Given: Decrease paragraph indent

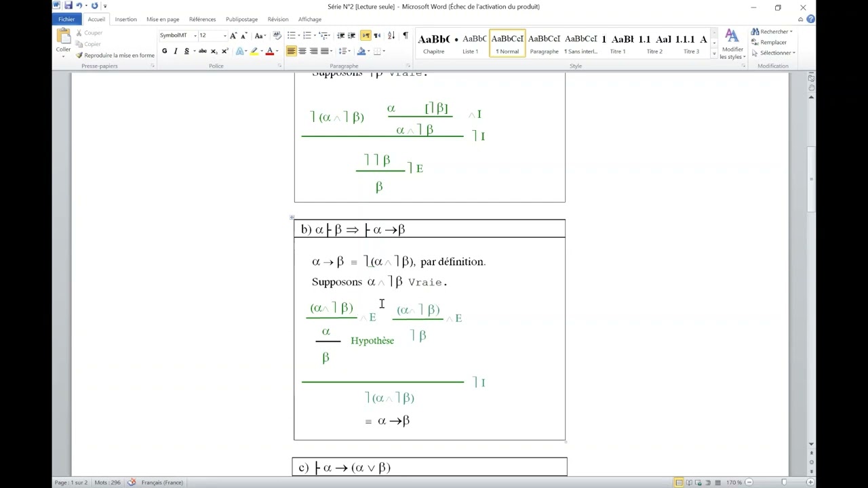Looking at the screenshot, I should tap(341, 35).
